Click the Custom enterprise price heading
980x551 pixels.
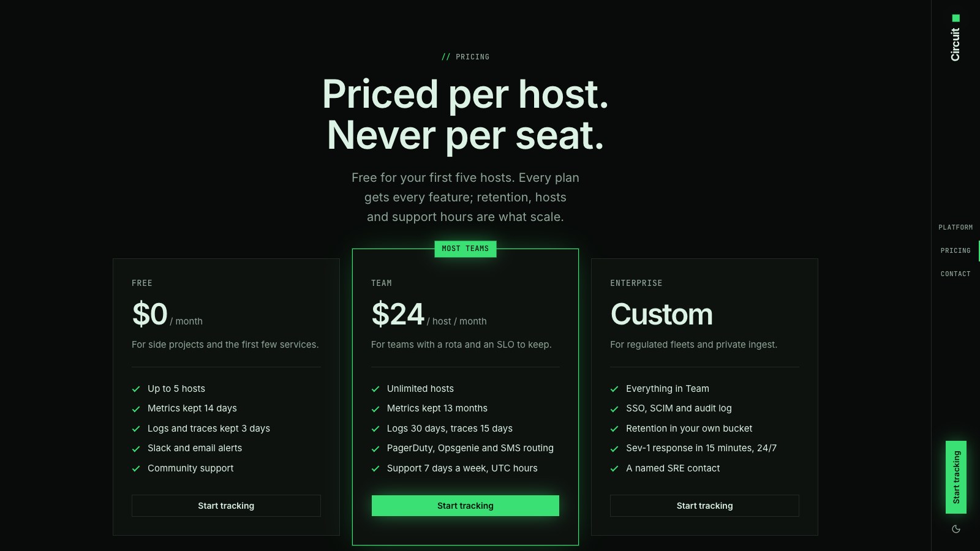[661, 315]
